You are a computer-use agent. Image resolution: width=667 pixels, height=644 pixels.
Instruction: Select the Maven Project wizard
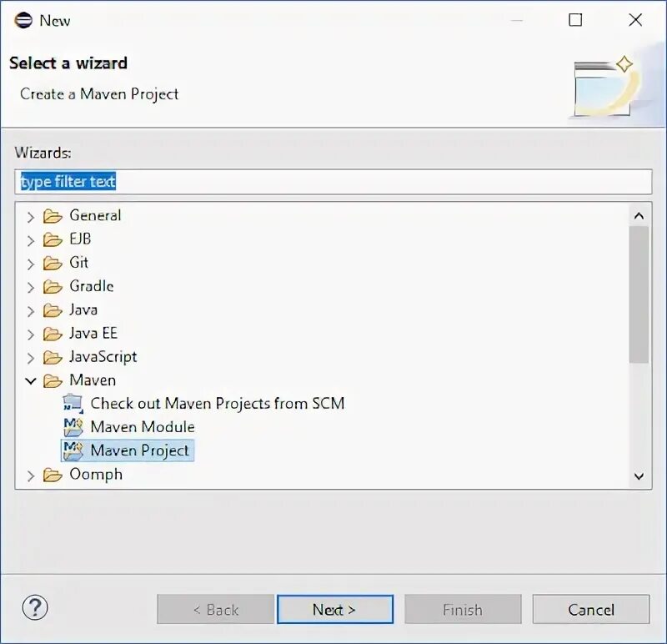[x=139, y=450]
